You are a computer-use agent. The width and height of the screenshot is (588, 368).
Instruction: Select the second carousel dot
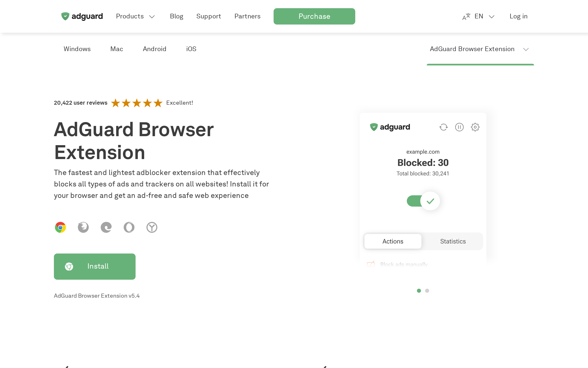coord(427,291)
